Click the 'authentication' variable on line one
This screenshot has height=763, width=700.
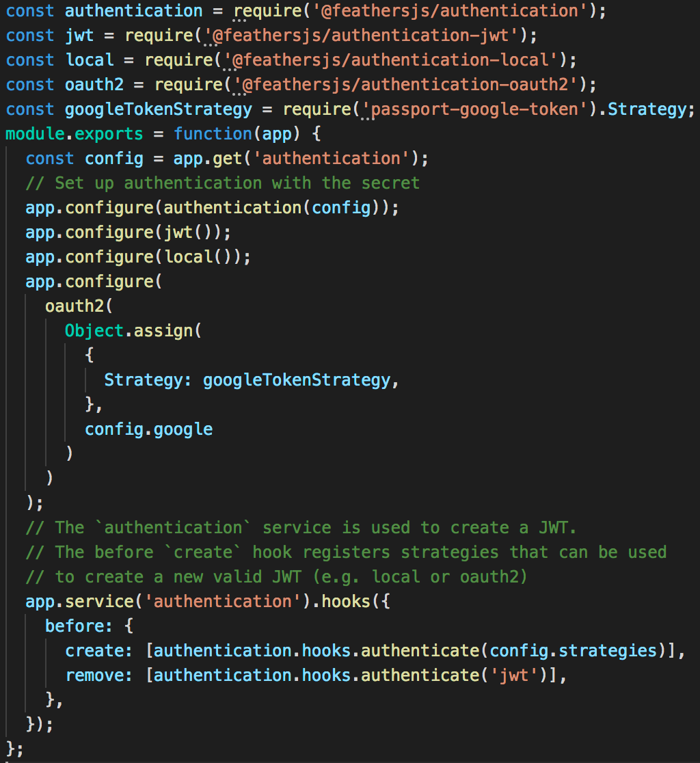(134, 11)
